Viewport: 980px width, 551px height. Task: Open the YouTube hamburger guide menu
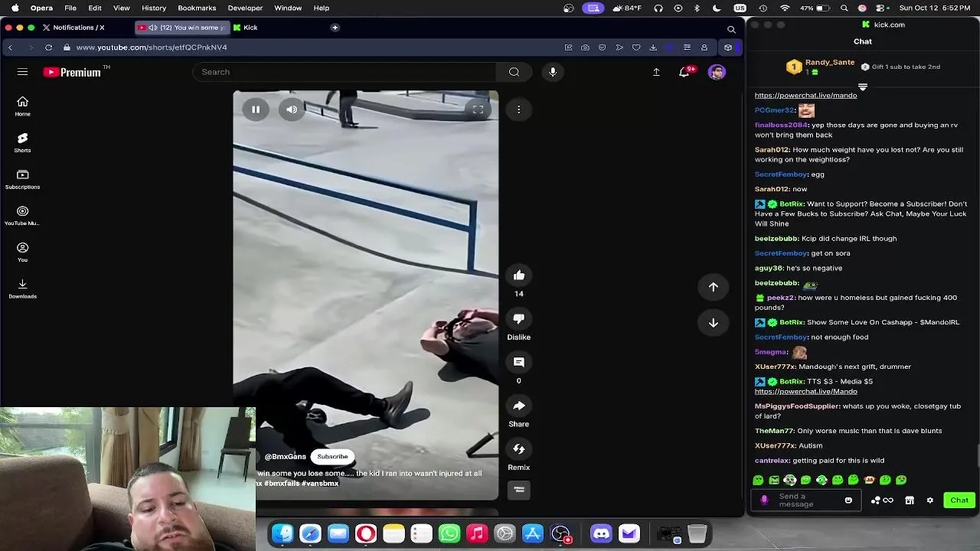[22, 72]
